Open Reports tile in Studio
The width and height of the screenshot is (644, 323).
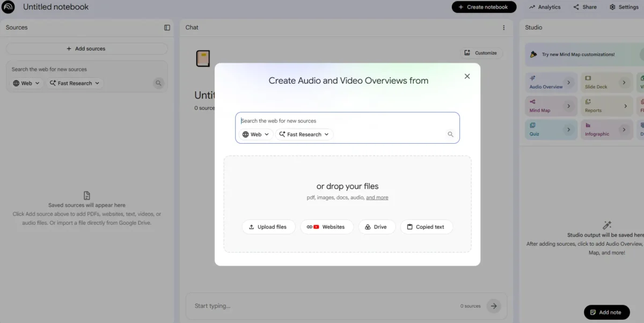coord(608,106)
